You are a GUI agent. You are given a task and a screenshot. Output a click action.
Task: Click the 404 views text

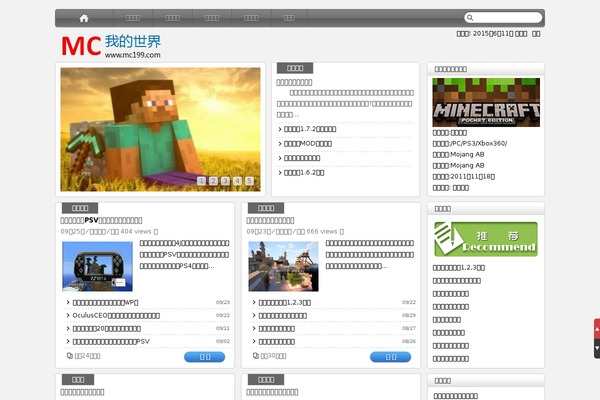[136, 231]
